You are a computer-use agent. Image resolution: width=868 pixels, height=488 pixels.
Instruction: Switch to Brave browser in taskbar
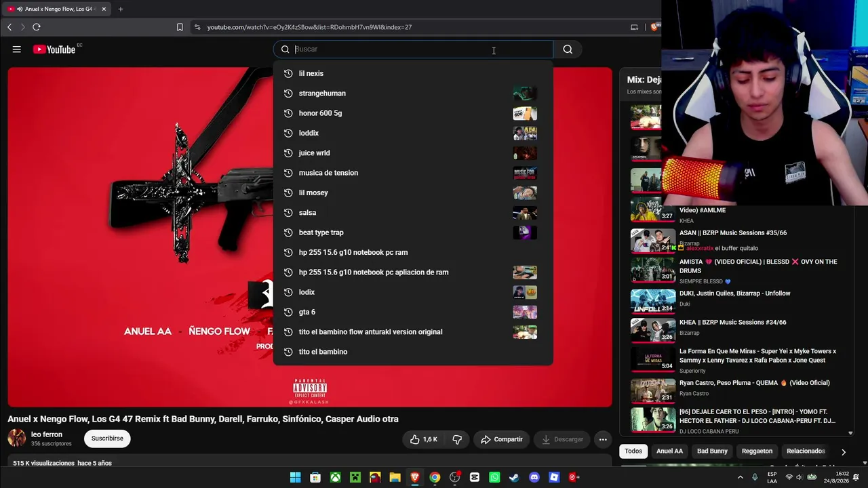point(415,477)
